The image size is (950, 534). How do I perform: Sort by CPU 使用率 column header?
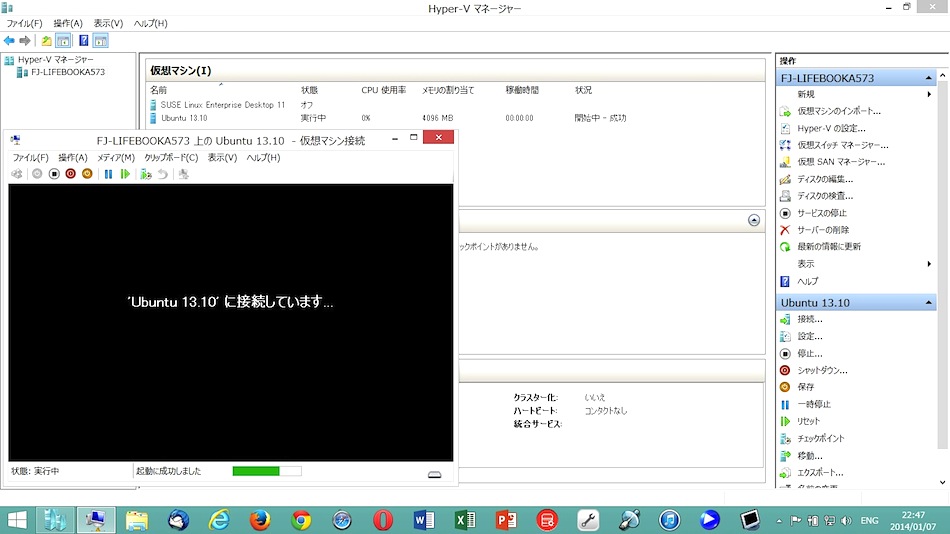coord(384,90)
